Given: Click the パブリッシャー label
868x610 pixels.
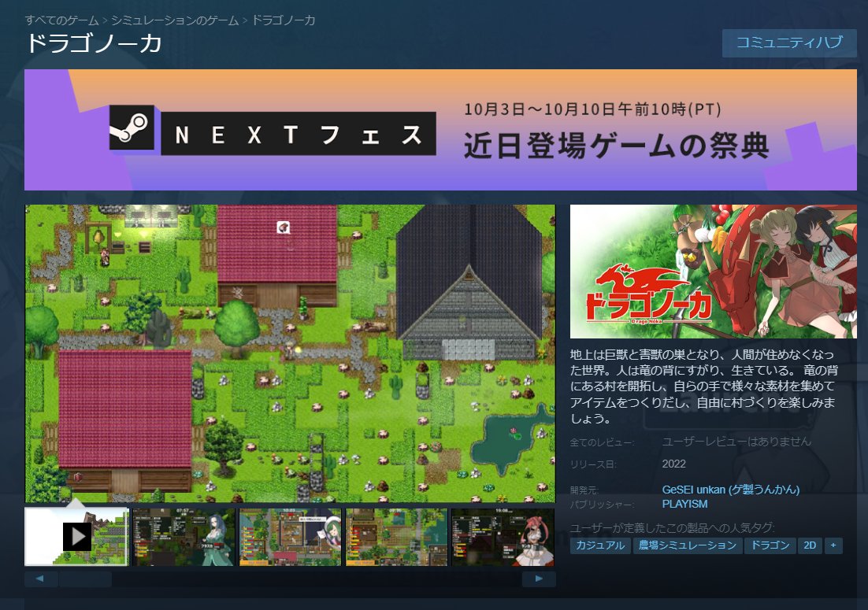Looking at the screenshot, I should [x=602, y=505].
